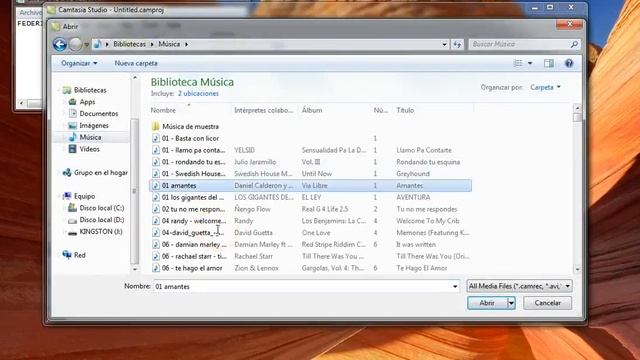The image size is (640, 360).
Task: Open the address bar history dropdown
Action: tap(444, 44)
